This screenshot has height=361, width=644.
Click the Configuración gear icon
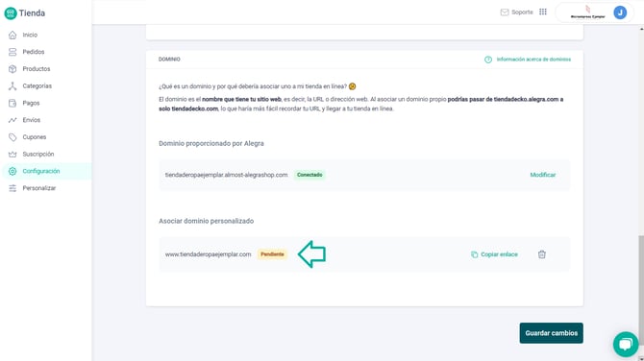click(12, 171)
